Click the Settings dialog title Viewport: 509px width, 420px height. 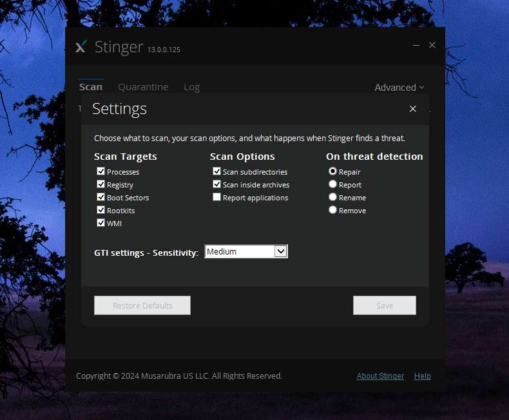119,109
